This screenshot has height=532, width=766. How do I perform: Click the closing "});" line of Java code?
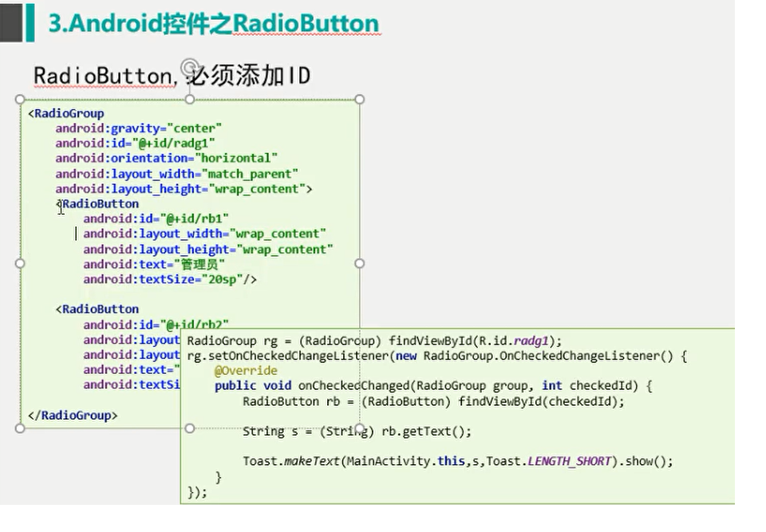point(197,492)
